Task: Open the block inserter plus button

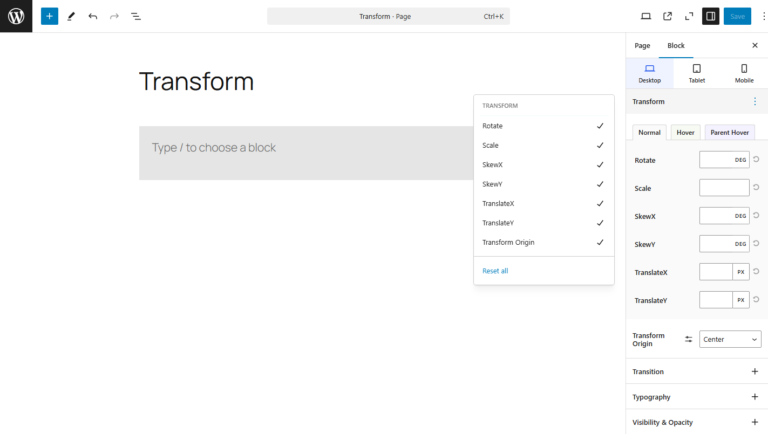Action: coord(49,16)
